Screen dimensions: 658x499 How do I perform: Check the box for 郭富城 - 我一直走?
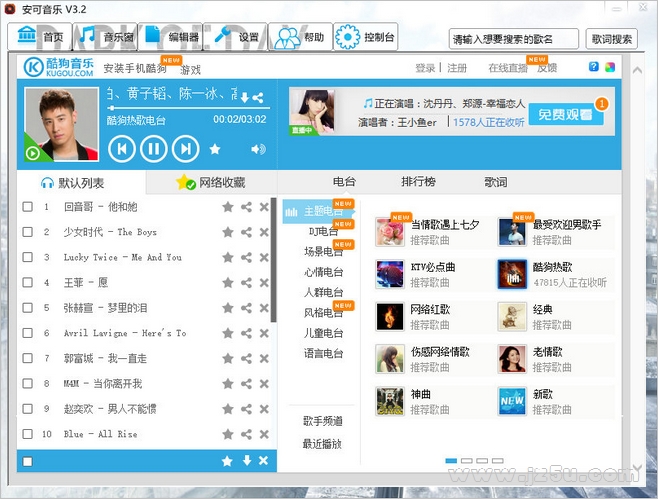click(x=28, y=358)
